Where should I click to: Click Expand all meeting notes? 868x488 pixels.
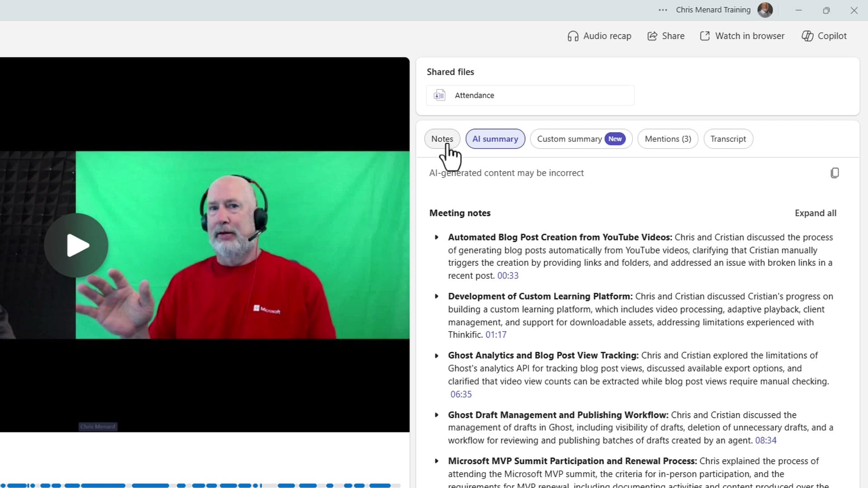[816, 213]
